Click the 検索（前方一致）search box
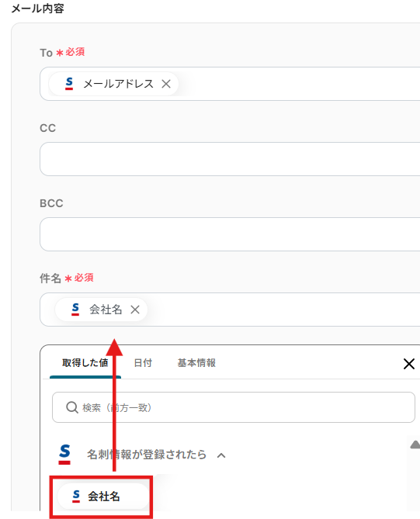This screenshot has width=420, height=519. (x=234, y=407)
